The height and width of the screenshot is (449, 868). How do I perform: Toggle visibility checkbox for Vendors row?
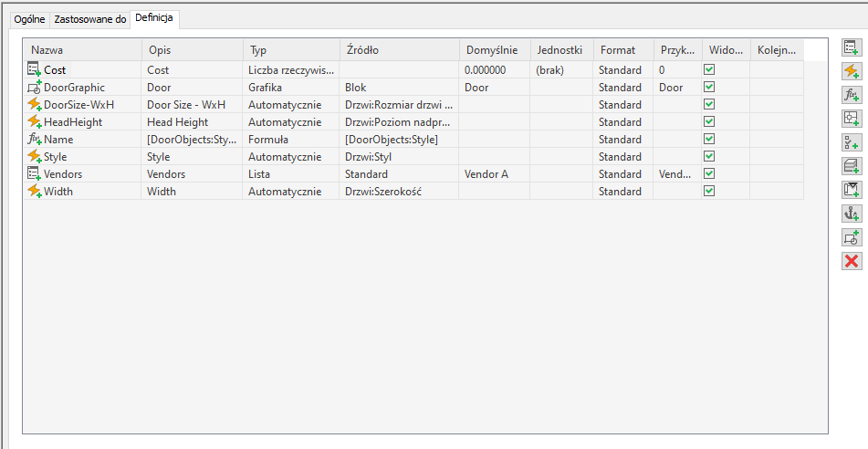click(709, 173)
